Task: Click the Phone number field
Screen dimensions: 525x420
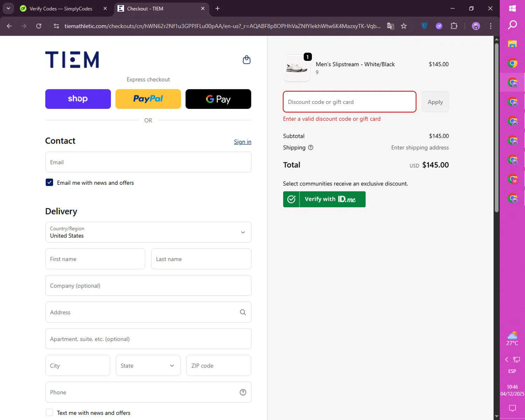Action: coord(148,392)
